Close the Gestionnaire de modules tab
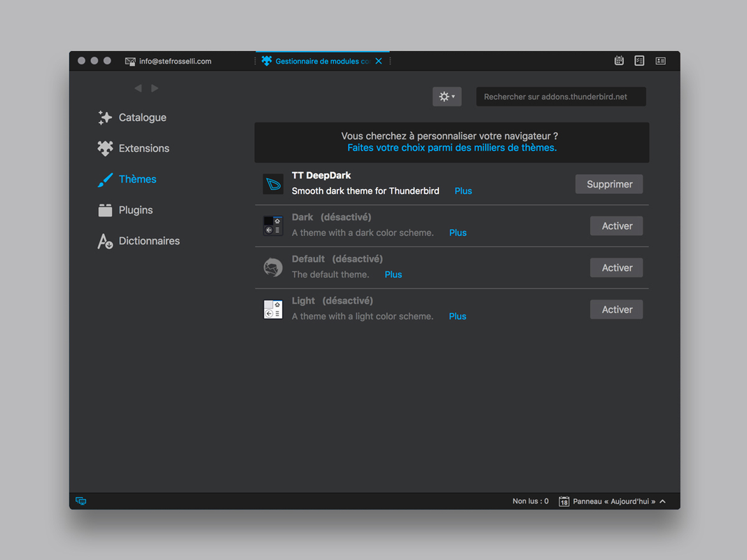This screenshot has height=560, width=747. point(378,61)
